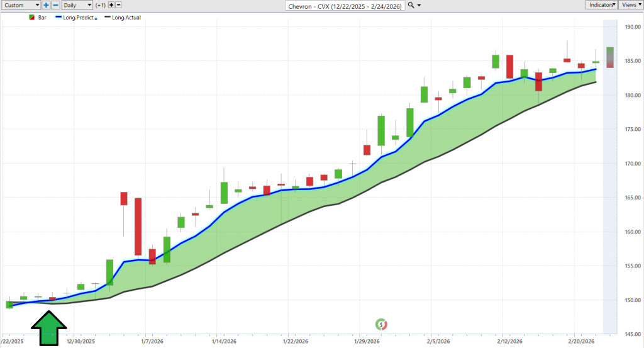Click the 1/22/2026 date axis label
Screen dimensions: 644x348
click(296, 342)
